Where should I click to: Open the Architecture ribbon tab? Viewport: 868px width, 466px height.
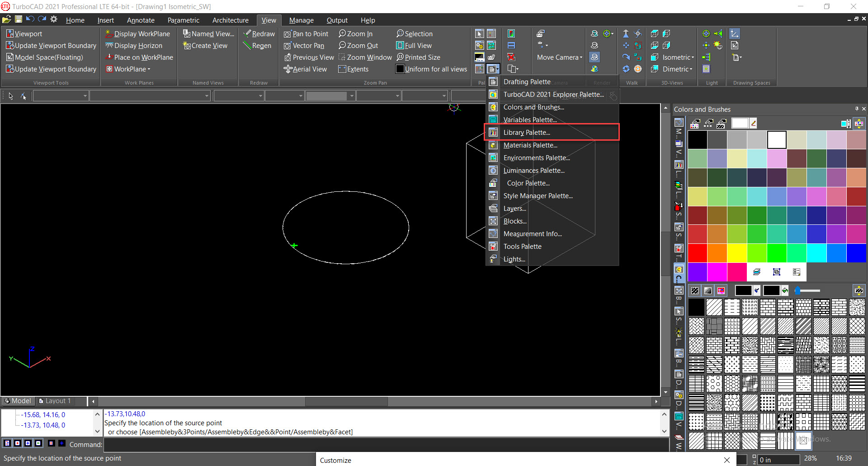(x=231, y=20)
